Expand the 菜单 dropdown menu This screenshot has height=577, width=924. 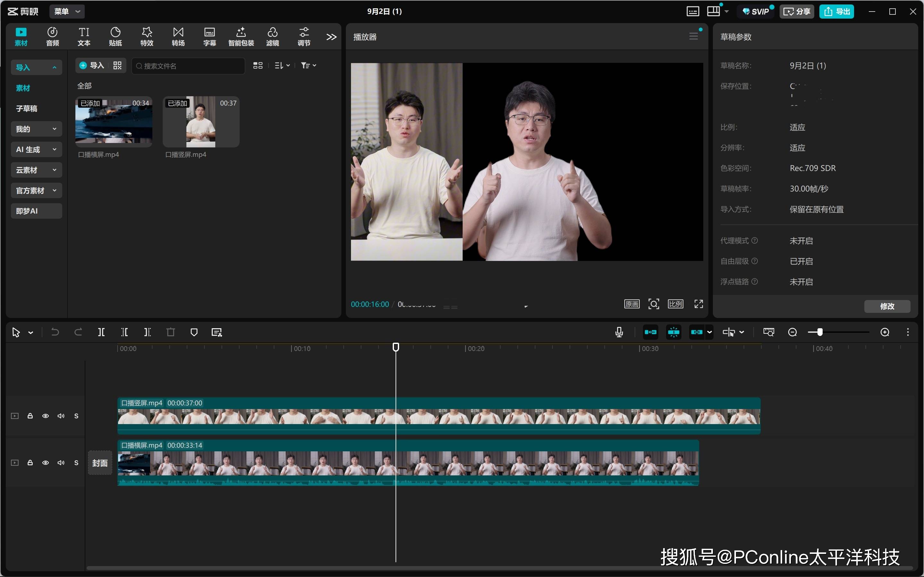[x=67, y=12]
